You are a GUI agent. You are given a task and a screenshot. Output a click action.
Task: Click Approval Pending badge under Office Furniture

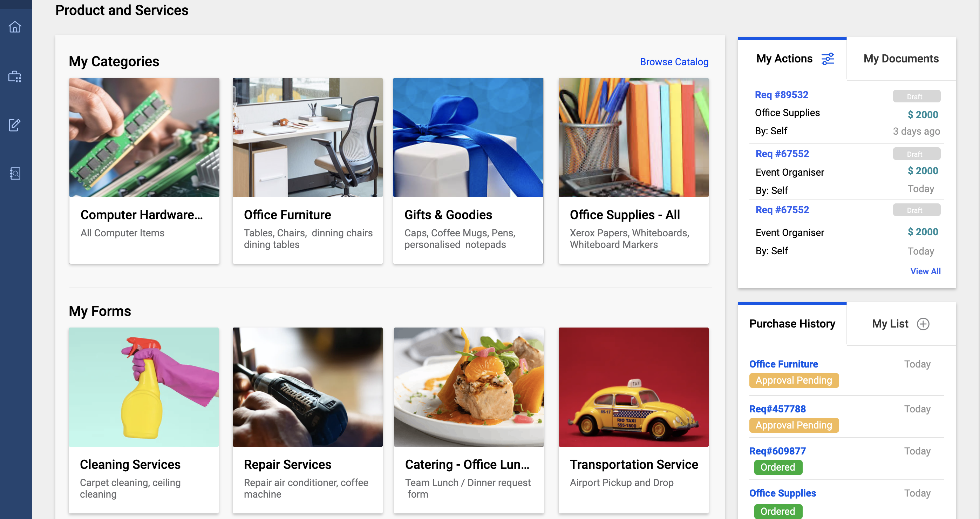click(794, 380)
